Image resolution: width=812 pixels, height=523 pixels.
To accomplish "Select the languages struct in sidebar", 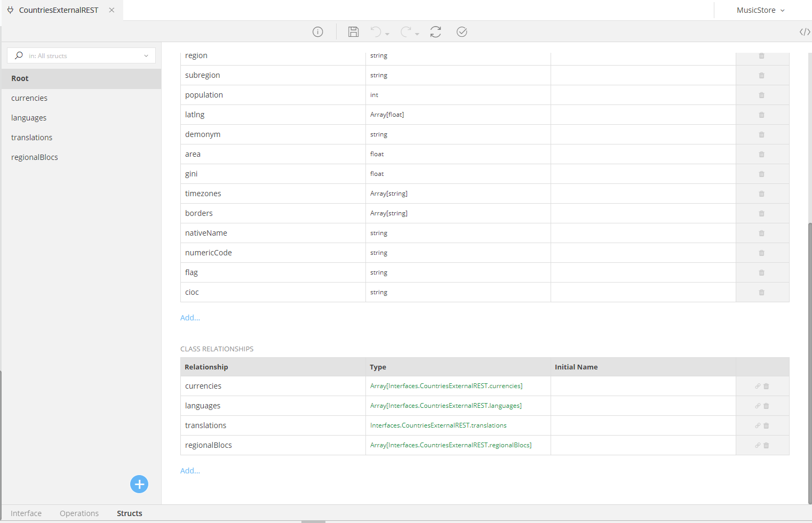I will coord(29,118).
